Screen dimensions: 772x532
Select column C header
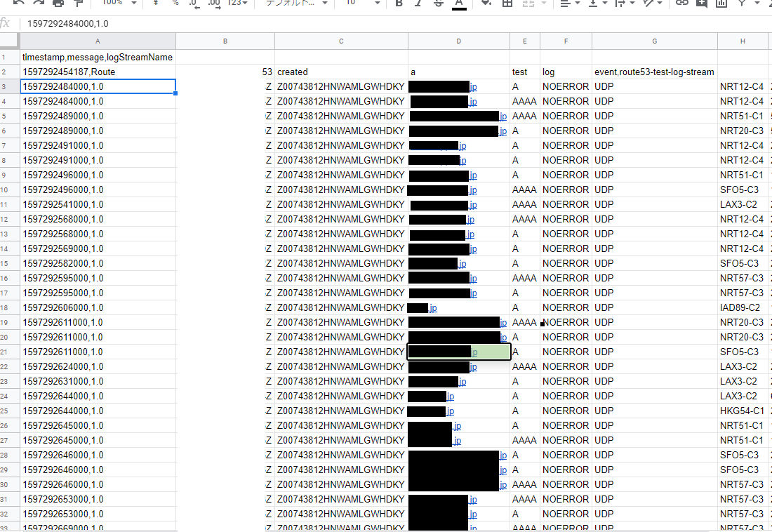(341, 41)
